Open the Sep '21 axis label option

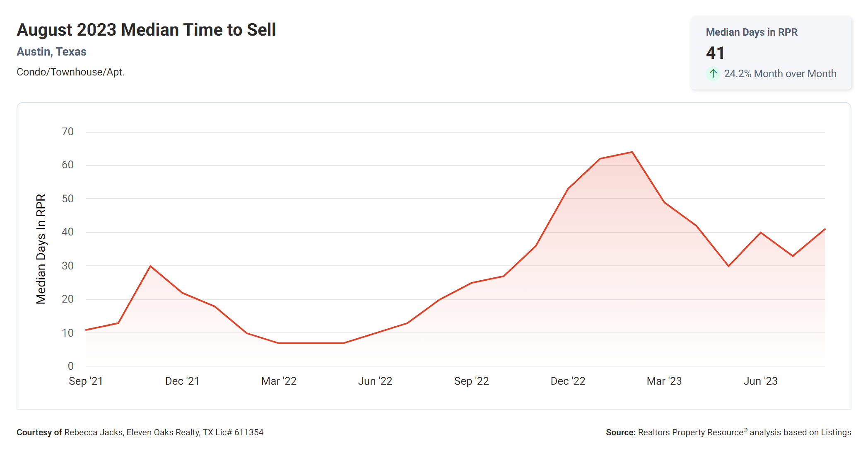pos(86,381)
